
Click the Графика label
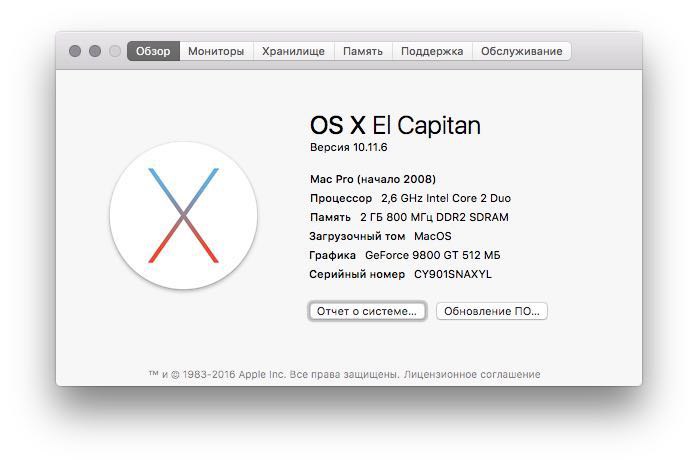(333, 255)
